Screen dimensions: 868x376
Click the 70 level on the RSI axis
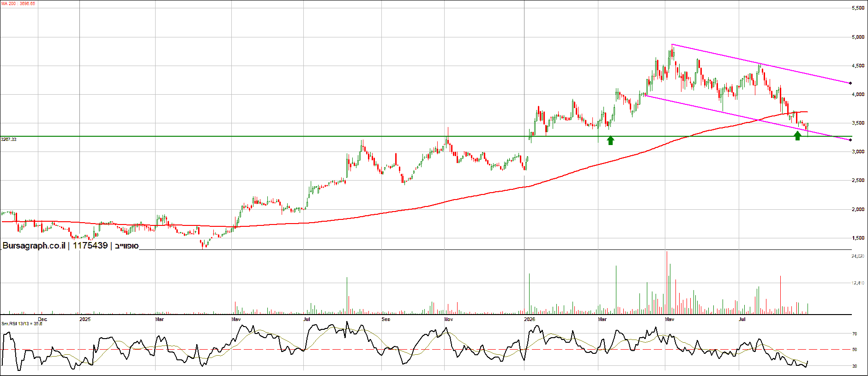855,334
